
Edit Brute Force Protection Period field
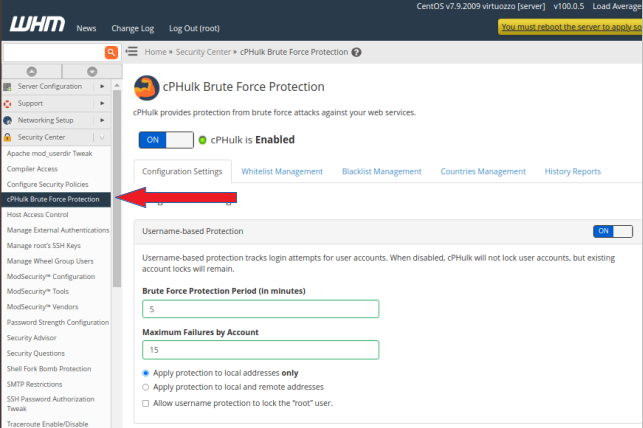pos(260,309)
